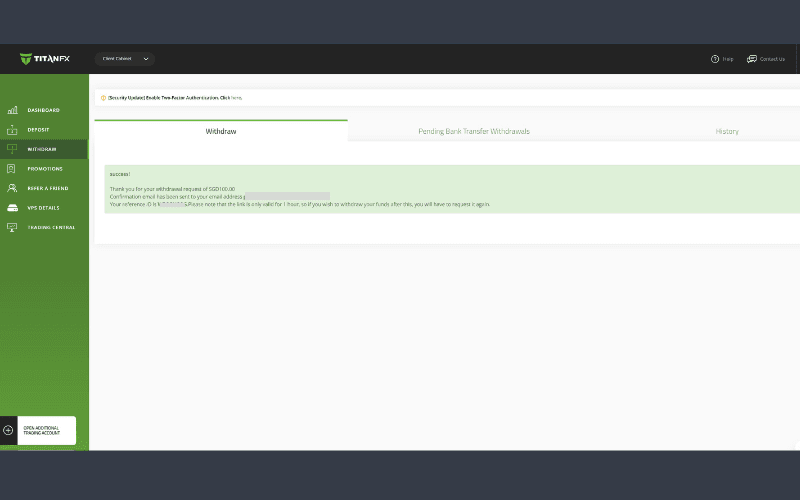Screen dimensions: 800x500
Task: Click the plus icon for additional account
Action: click(9, 430)
